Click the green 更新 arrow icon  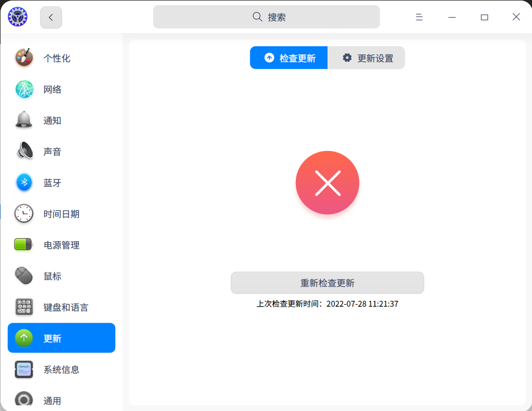point(24,338)
